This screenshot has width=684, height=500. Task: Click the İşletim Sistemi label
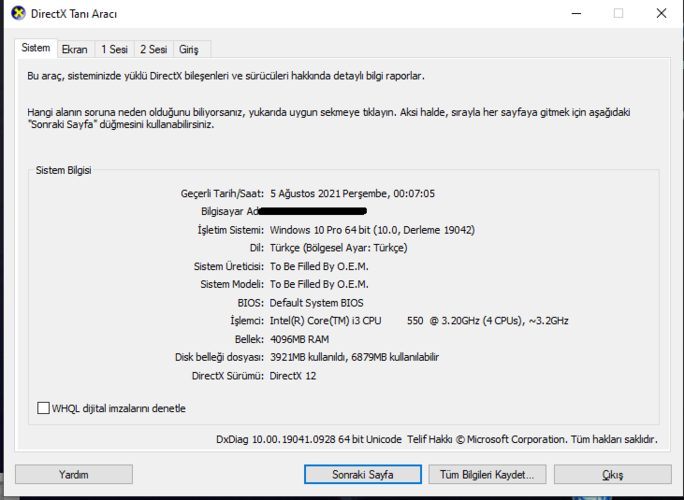tap(230, 230)
